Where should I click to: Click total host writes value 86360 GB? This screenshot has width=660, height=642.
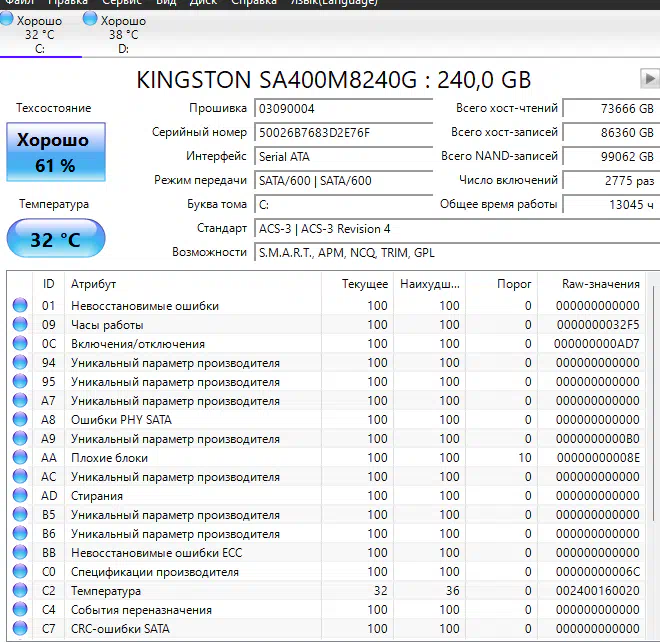point(611,133)
